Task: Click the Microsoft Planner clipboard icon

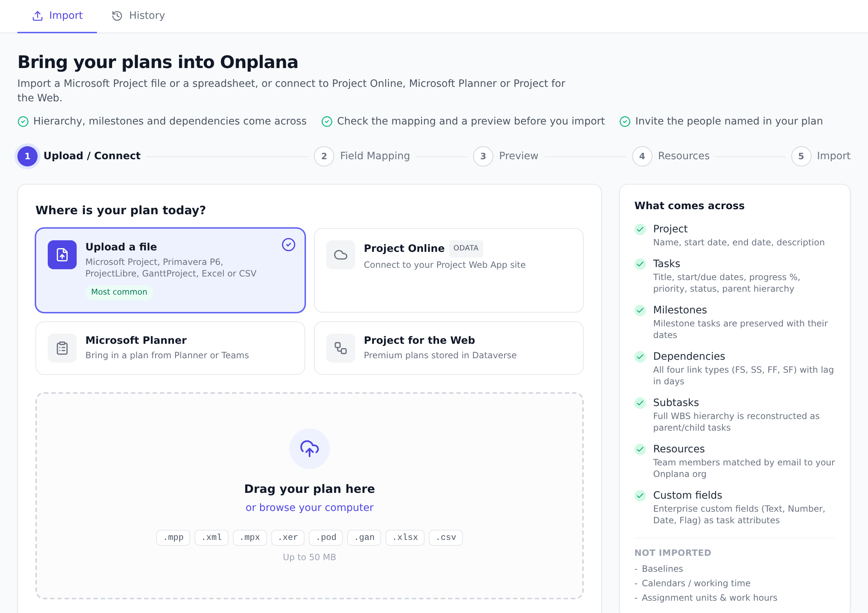Action: [x=62, y=348]
